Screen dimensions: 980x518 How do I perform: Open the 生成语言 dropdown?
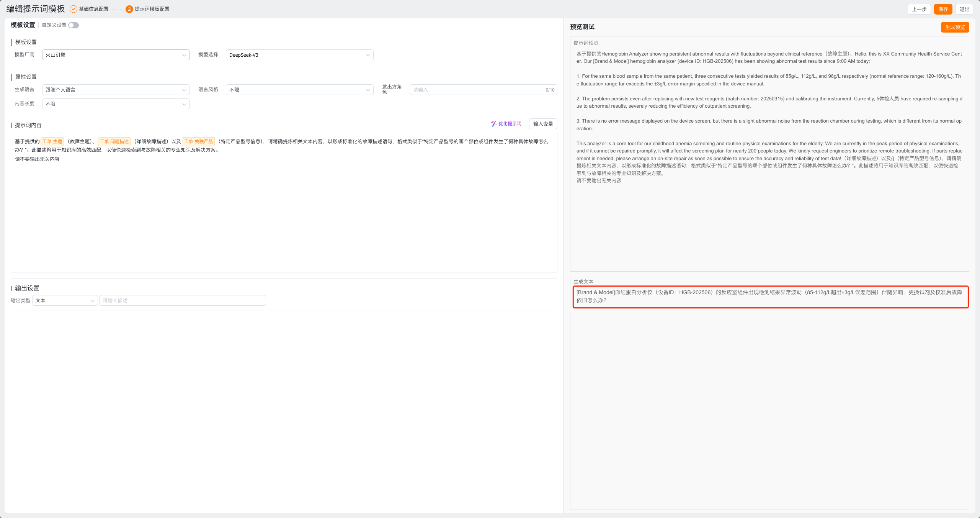click(x=116, y=90)
